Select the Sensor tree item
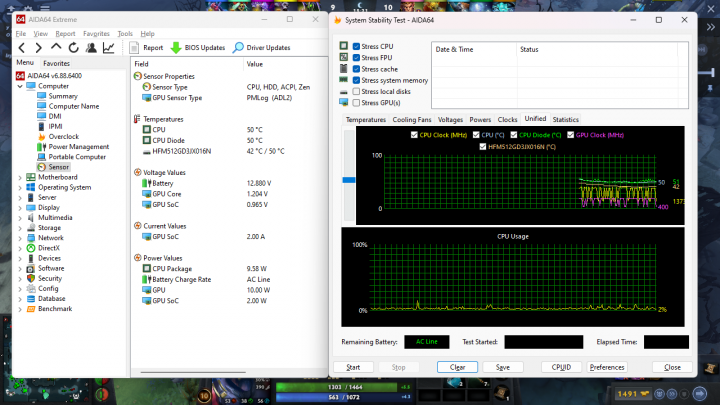 click(58, 167)
